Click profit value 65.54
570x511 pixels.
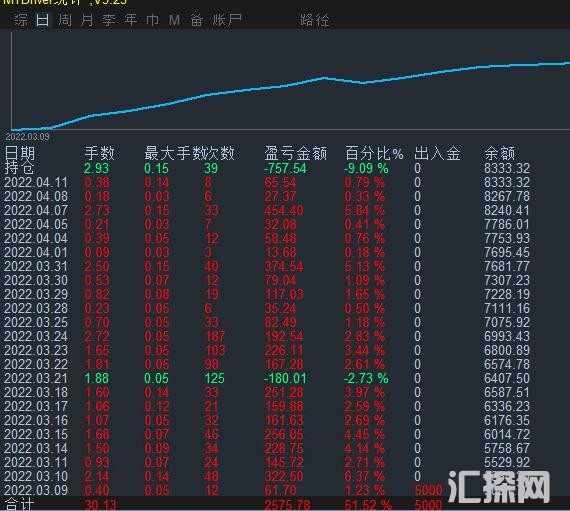pos(280,182)
